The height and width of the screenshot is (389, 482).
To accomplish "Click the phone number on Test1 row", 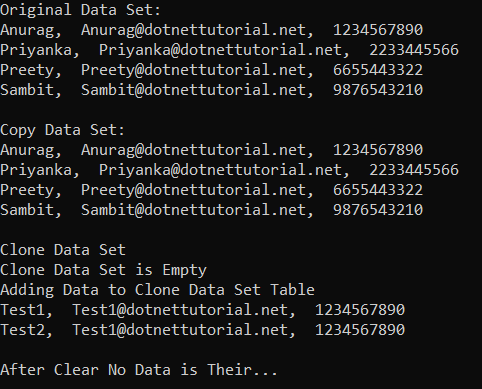I will click(x=360, y=310).
